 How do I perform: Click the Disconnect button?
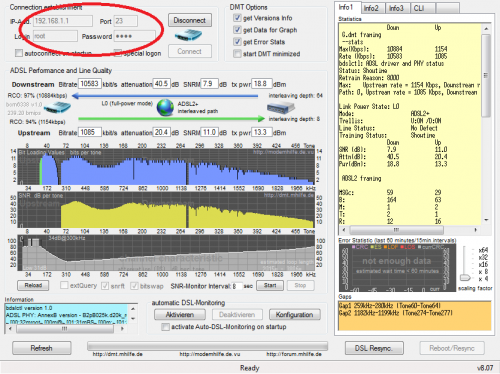[x=190, y=20]
